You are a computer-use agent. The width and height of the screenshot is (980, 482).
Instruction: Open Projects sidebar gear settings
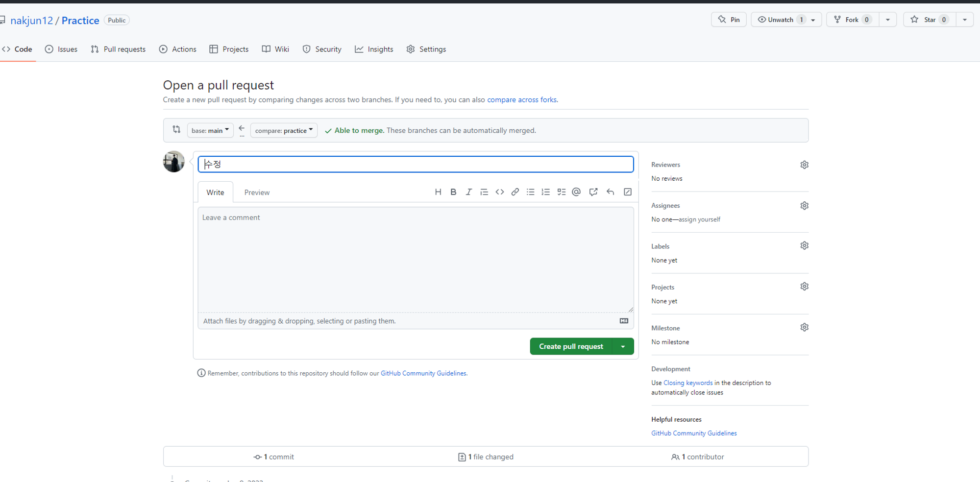[804, 287]
